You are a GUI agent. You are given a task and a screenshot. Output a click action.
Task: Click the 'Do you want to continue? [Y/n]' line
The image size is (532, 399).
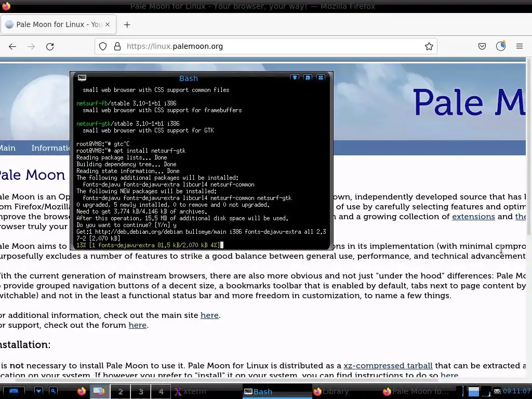click(126, 225)
